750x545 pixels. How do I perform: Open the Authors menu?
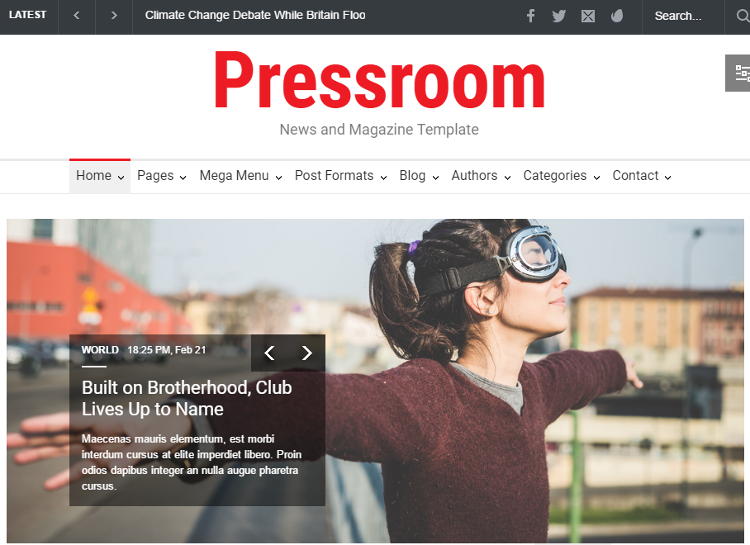(480, 176)
